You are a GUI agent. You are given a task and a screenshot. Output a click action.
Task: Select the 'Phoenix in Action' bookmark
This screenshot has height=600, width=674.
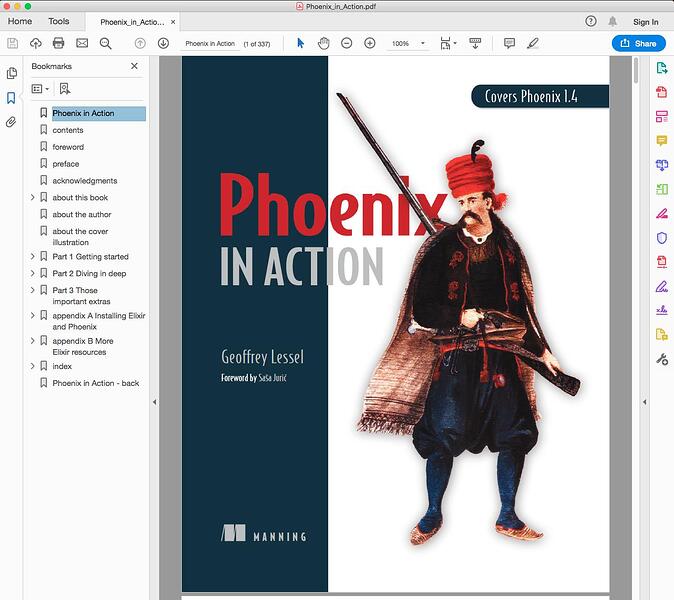pyautogui.click(x=99, y=113)
